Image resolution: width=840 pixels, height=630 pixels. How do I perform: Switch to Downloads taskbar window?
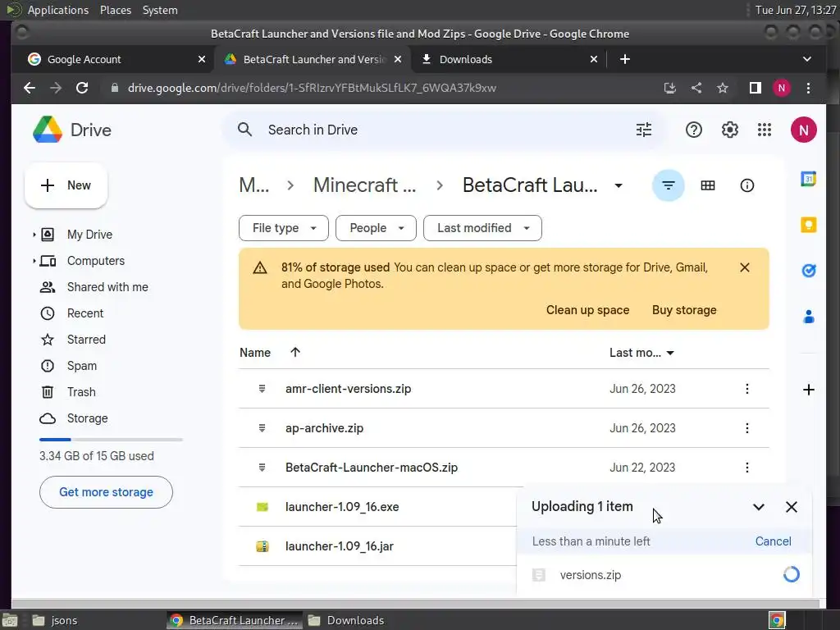(x=345, y=620)
